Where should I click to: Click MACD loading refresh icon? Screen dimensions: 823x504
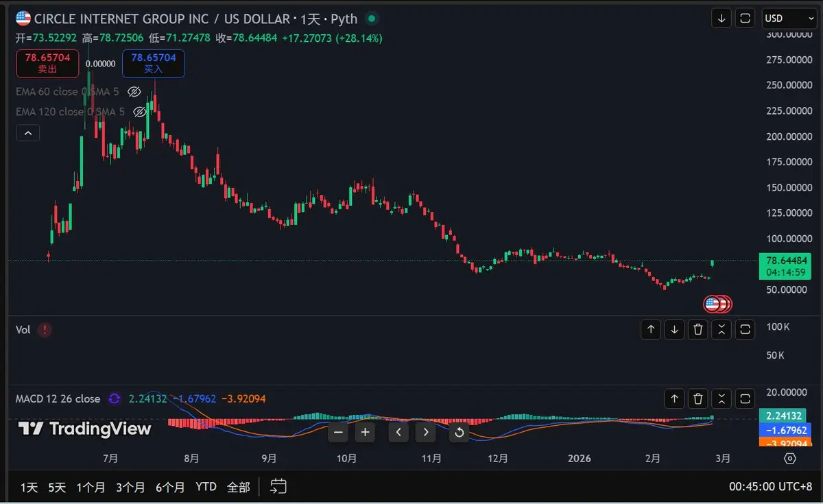[115, 399]
